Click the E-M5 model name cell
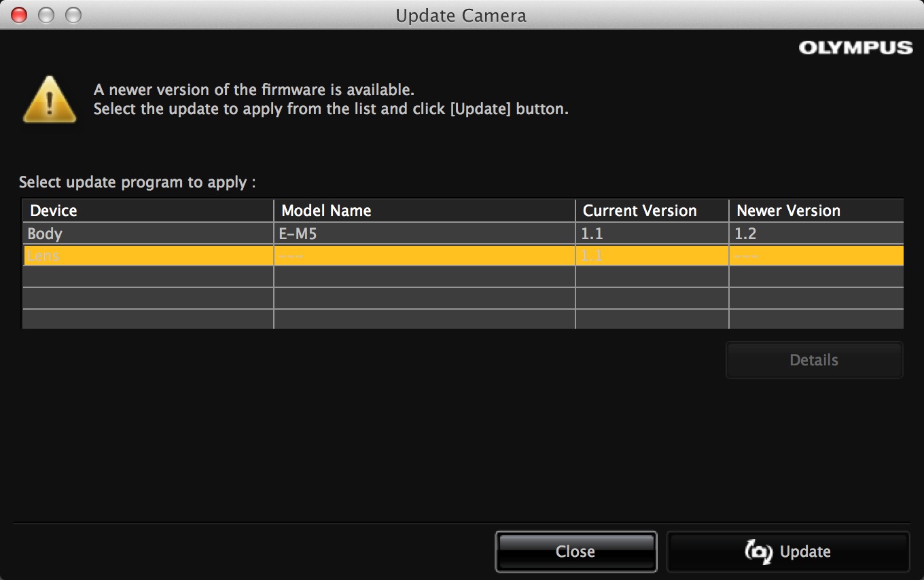Screen dimensions: 924x580 298,234
